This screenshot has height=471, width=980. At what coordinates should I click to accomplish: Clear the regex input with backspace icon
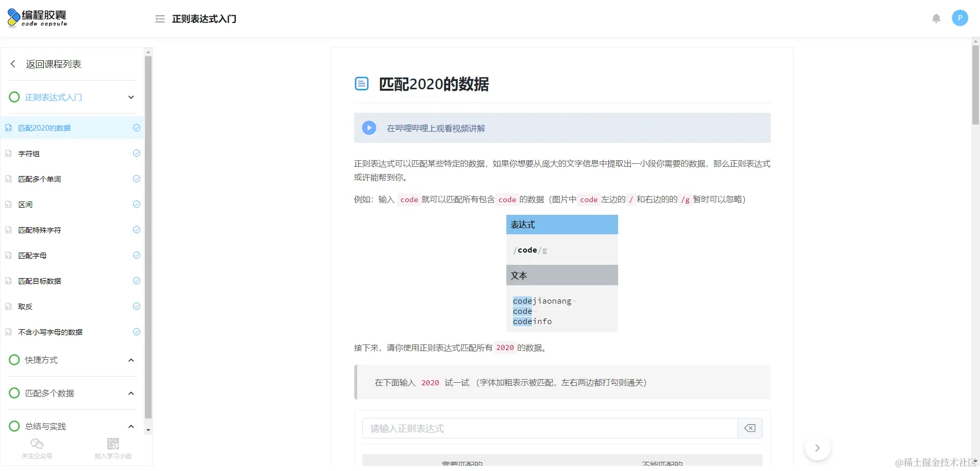point(750,428)
